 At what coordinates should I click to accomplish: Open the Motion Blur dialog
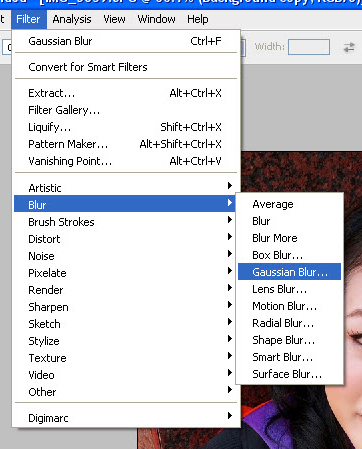(x=289, y=306)
